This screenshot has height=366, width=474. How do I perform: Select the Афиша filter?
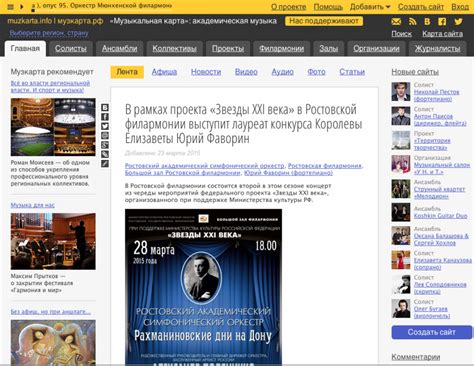164,72
